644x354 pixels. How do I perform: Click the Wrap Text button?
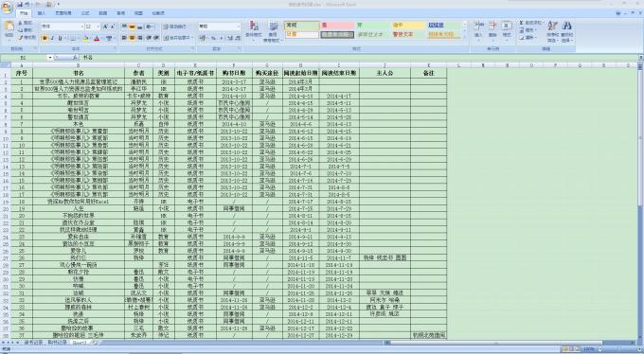(x=176, y=27)
